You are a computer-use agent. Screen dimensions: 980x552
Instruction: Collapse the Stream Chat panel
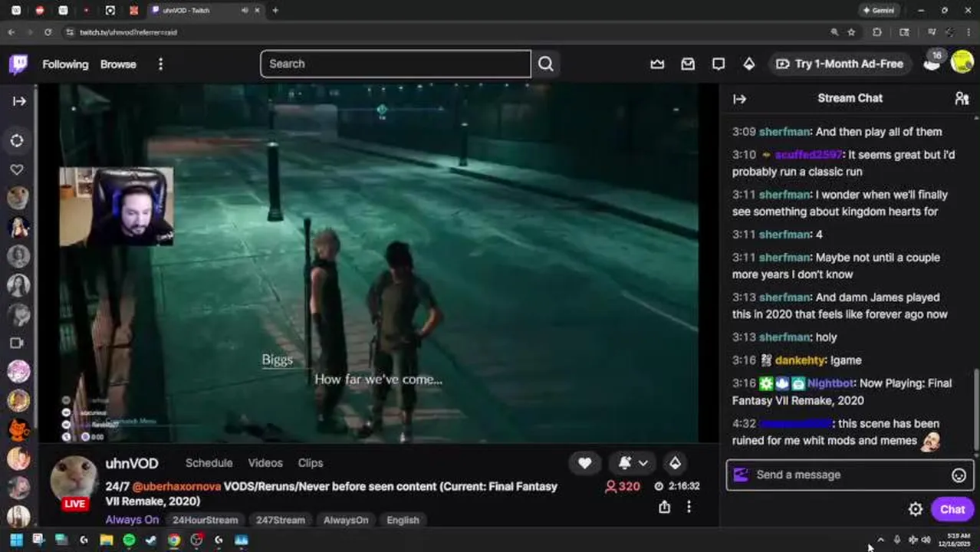[739, 98]
